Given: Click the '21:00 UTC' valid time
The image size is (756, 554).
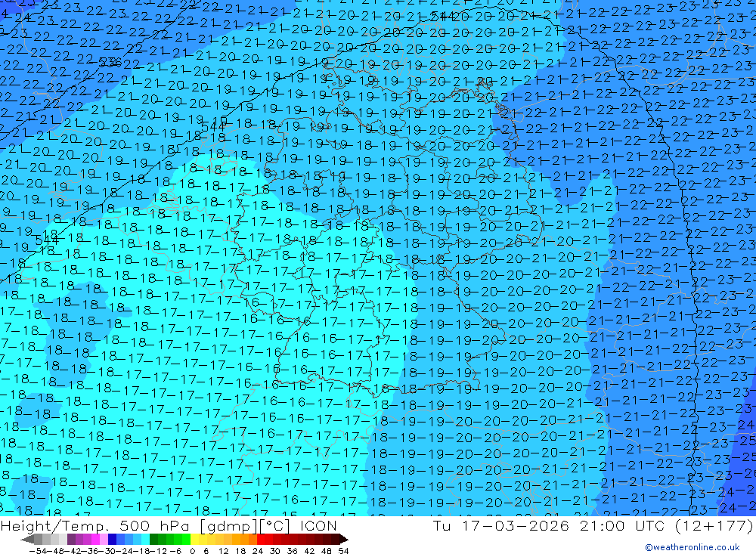Looking at the screenshot, I should [622, 525].
